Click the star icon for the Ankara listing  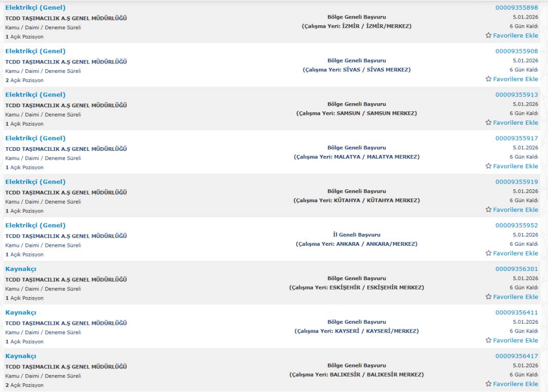pos(488,253)
